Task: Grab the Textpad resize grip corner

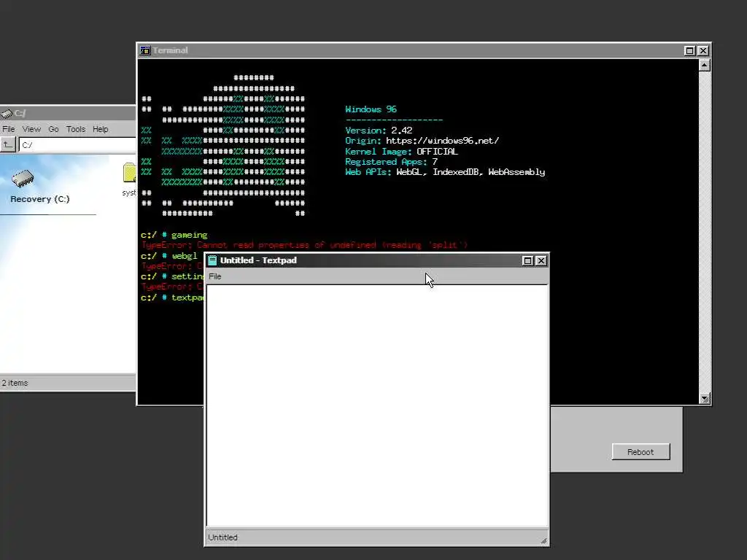Action: coord(543,540)
